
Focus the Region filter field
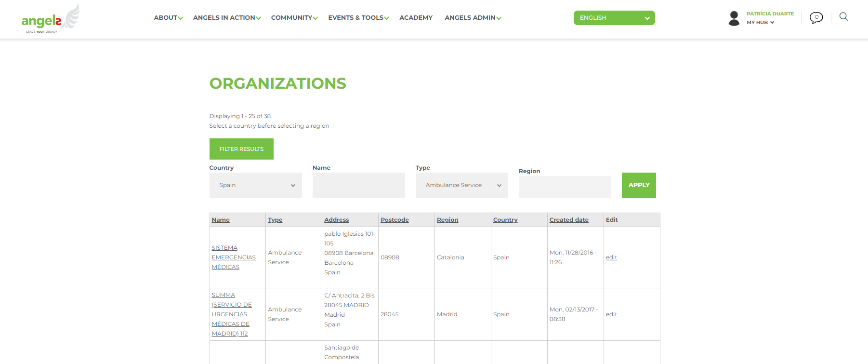pyautogui.click(x=565, y=187)
